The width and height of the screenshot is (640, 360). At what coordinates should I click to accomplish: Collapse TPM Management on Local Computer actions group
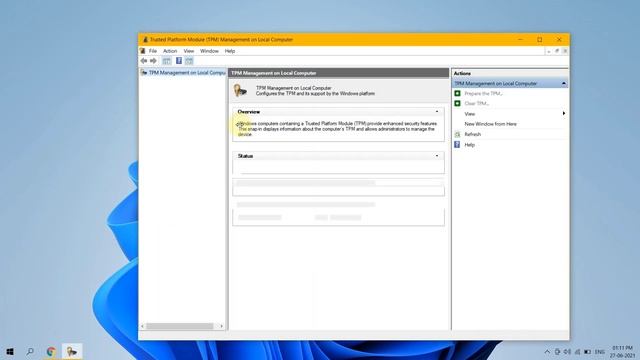click(x=564, y=83)
